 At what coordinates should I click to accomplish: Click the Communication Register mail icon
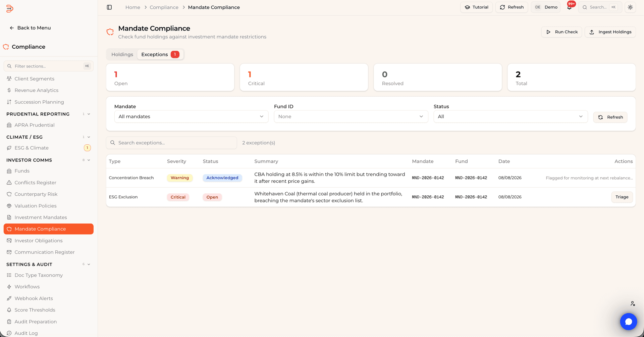[9, 252]
